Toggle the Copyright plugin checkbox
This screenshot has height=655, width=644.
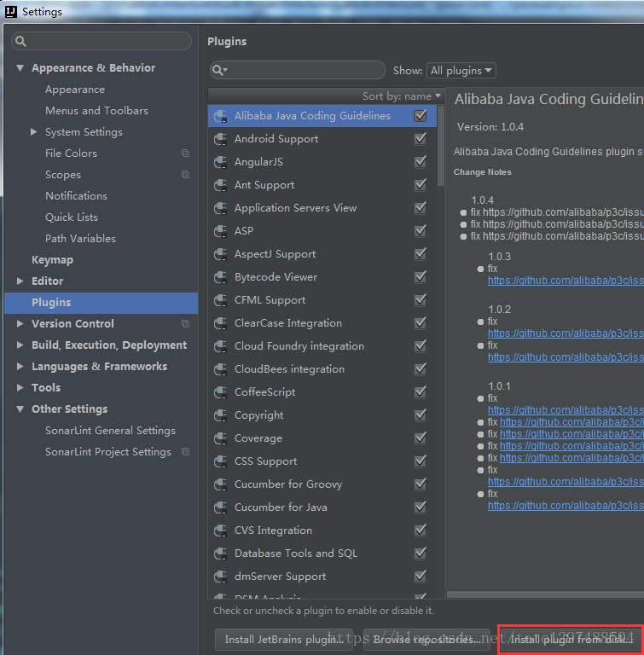[x=421, y=414]
